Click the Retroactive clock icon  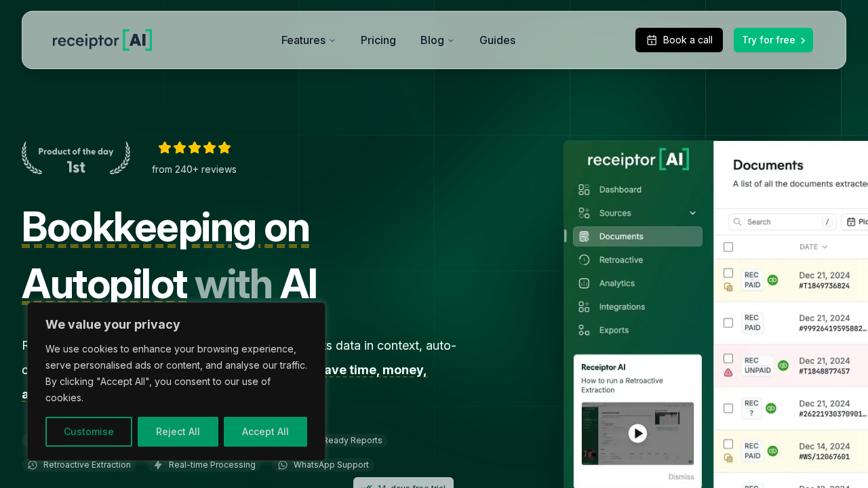pos(584,260)
